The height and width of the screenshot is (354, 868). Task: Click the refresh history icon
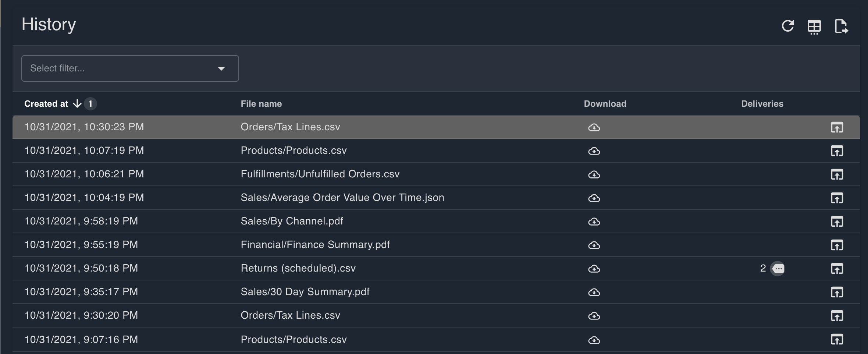point(787,26)
